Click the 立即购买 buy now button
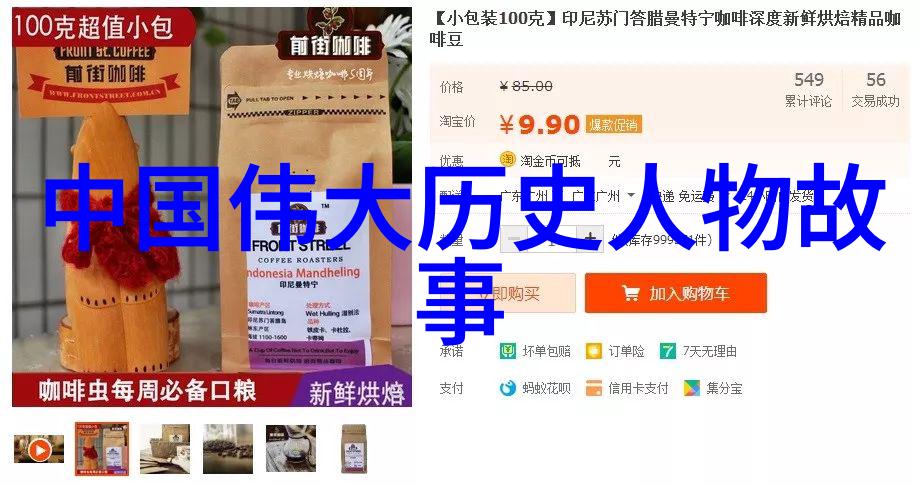The image size is (921, 486). click(507, 293)
